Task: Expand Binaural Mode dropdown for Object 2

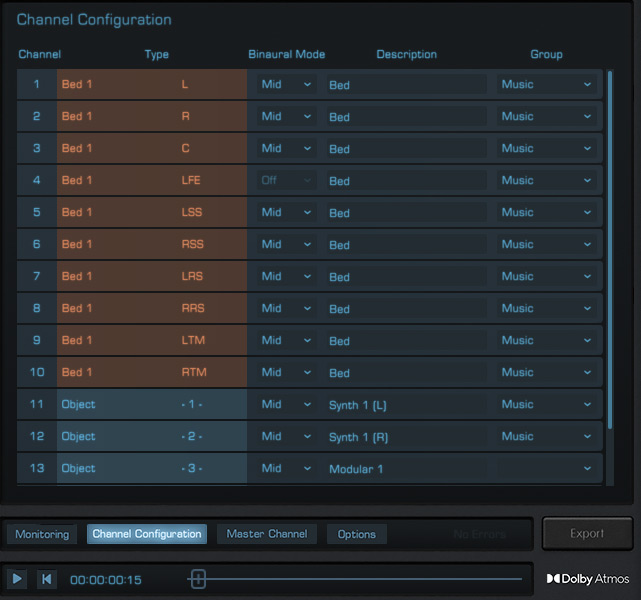Action: coord(287,437)
